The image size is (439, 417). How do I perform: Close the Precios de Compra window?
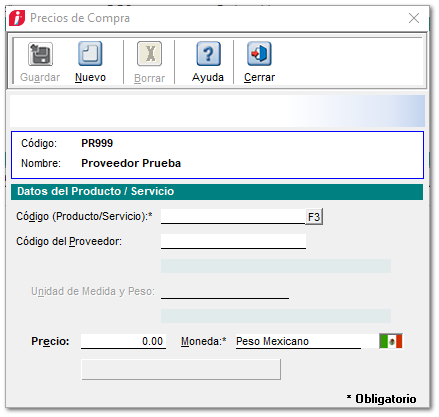point(414,18)
